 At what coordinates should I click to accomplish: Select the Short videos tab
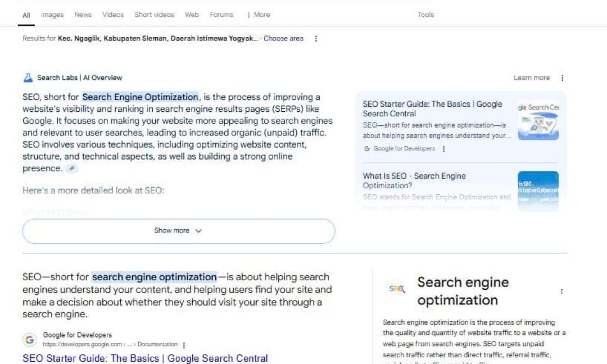click(x=154, y=15)
